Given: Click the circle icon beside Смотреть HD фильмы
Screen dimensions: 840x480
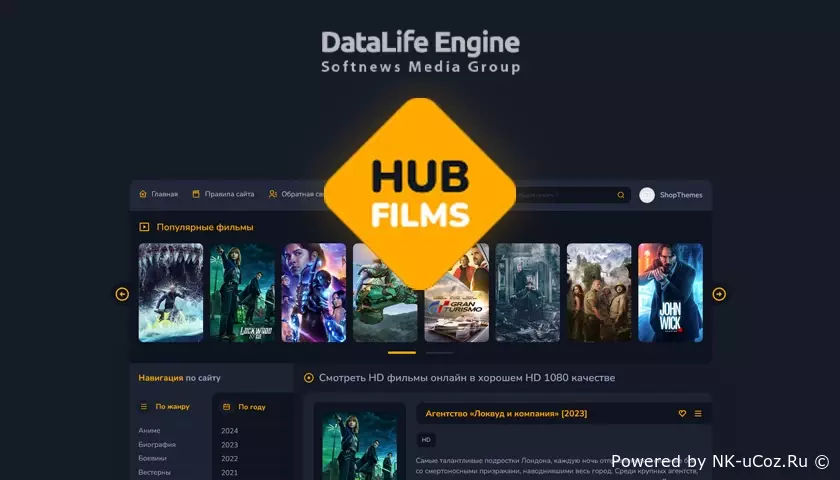Looking at the screenshot, I should [309, 378].
